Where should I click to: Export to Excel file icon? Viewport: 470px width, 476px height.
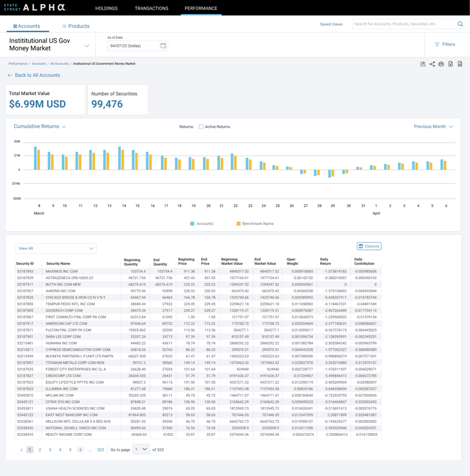451,64
